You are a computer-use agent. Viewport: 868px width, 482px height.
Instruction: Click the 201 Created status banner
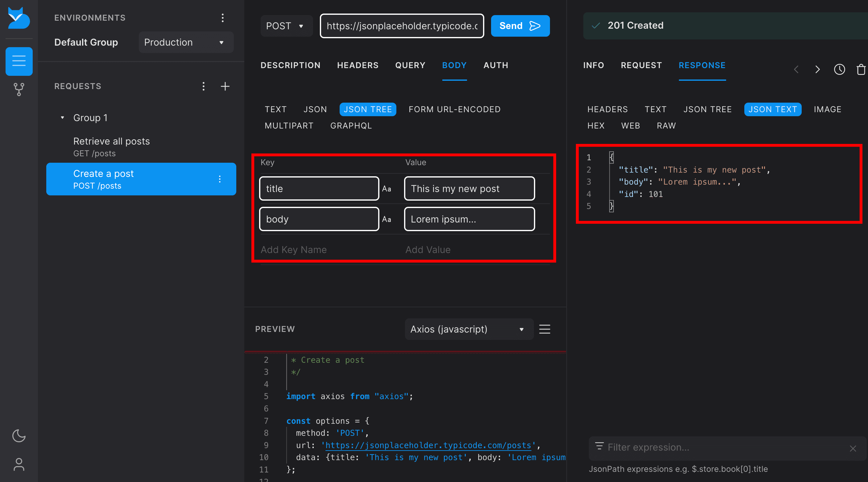pyautogui.click(x=725, y=26)
